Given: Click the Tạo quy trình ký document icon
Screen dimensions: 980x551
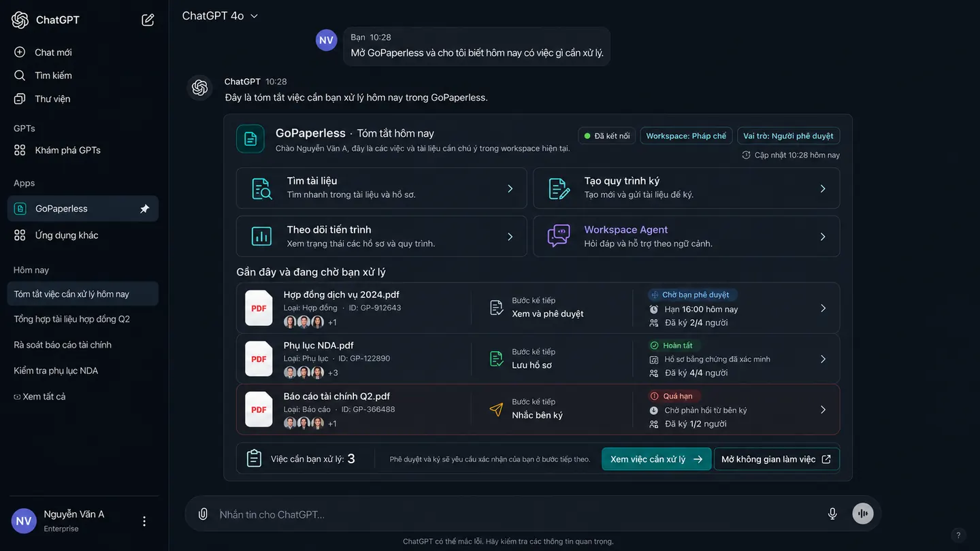Looking at the screenshot, I should (x=559, y=188).
